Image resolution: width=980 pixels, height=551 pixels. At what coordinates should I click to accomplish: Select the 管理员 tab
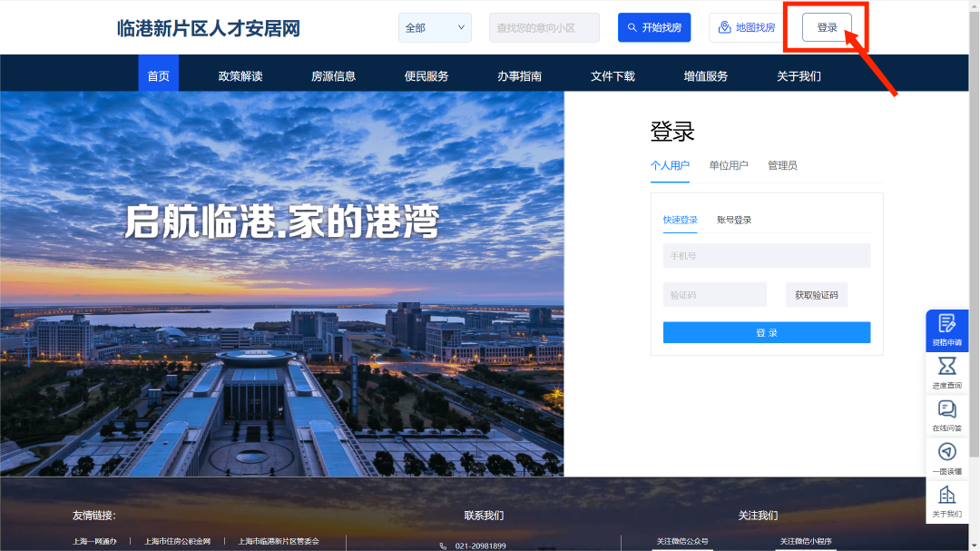(782, 166)
